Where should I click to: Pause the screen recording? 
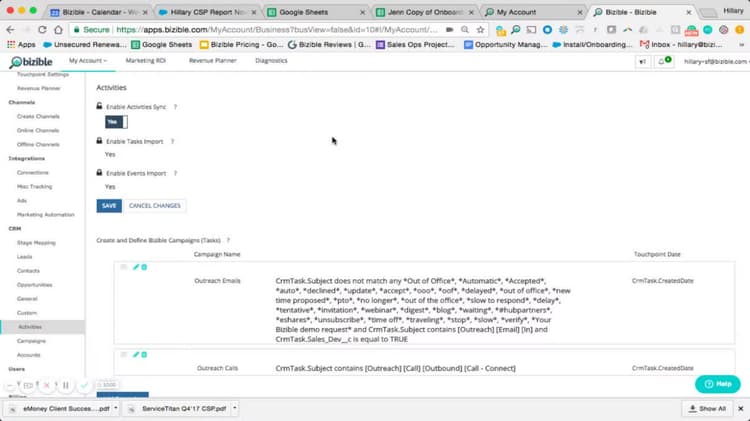[x=66, y=385]
